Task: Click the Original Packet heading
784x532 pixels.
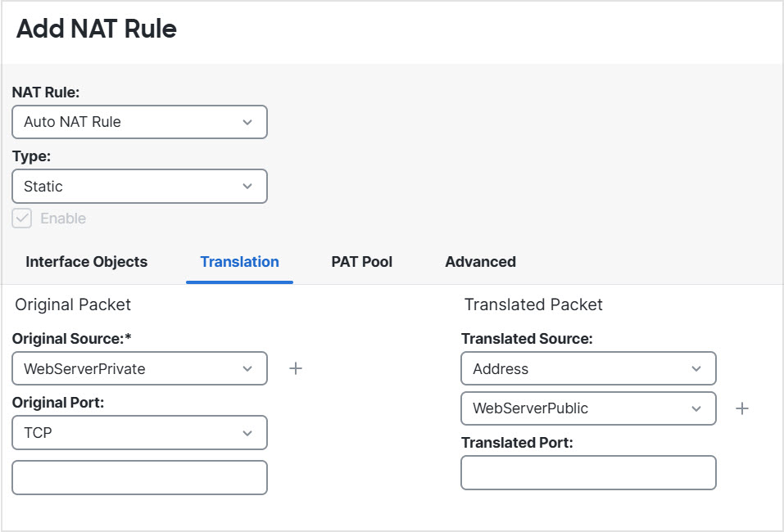Action: [73, 304]
